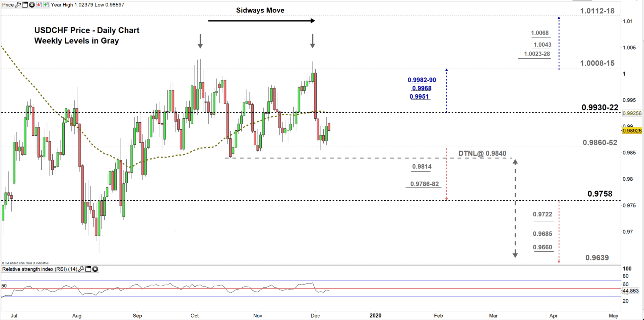Click the 0.9722 weekly level label
Screen dimensions: 644x320
(542, 214)
